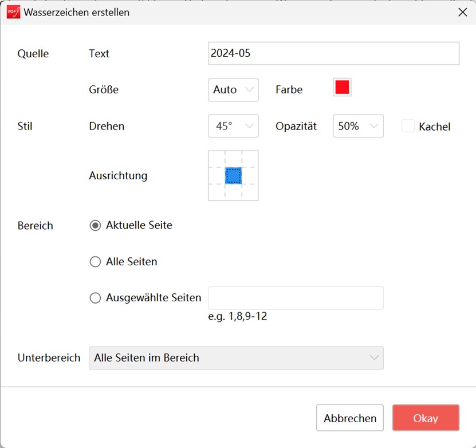Close the Wasserzeichen erstellen dialog
The image size is (476, 448).
coord(462,12)
